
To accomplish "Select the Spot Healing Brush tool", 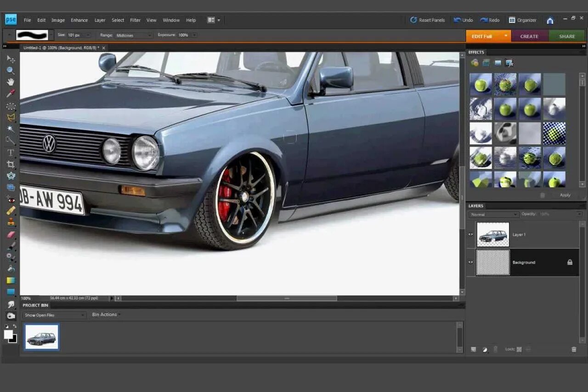I will (11, 210).
